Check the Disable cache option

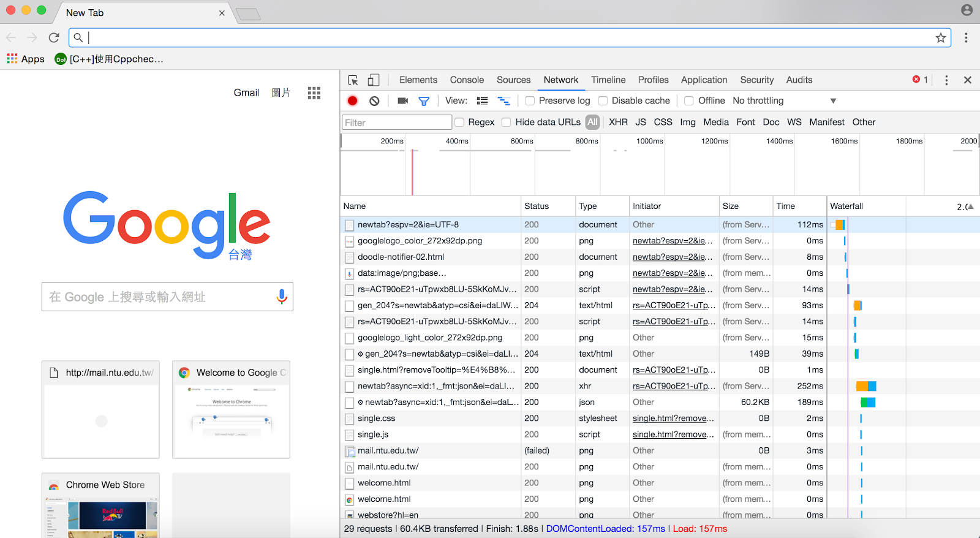pos(603,101)
